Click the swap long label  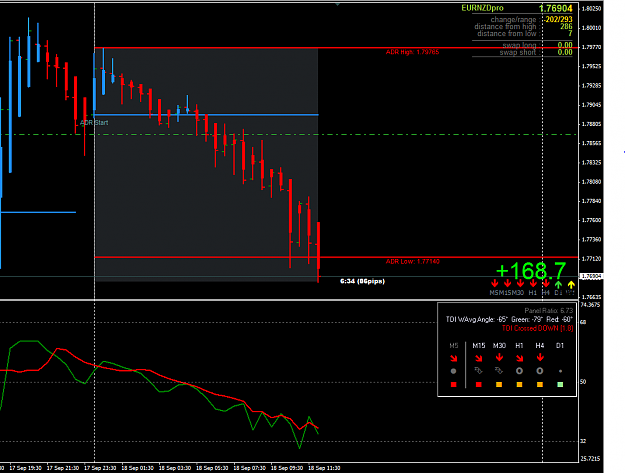point(521,45)
